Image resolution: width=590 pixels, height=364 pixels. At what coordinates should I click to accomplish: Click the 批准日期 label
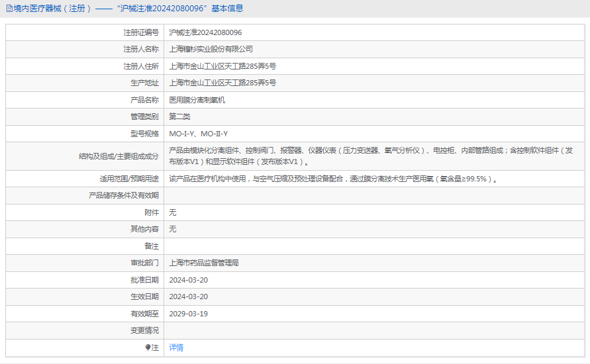coord(144,280)
